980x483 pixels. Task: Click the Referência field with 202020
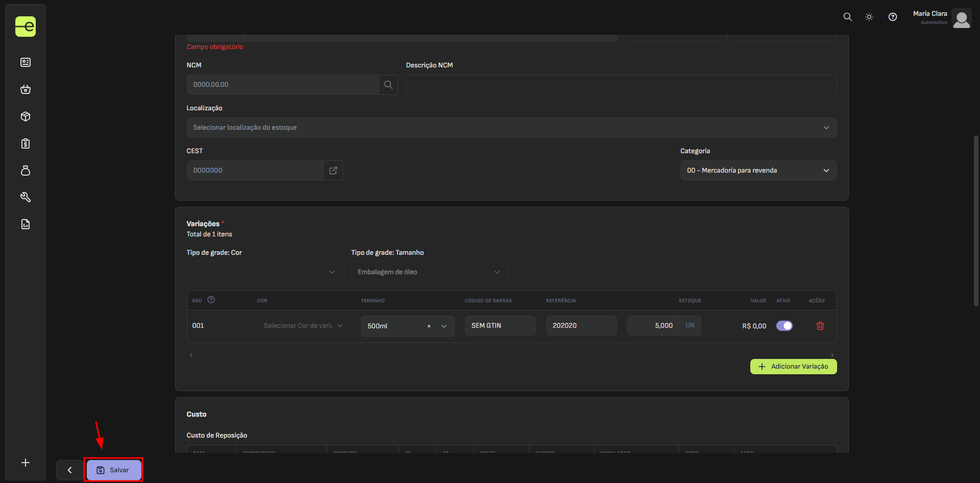click(x=581, y=326)
